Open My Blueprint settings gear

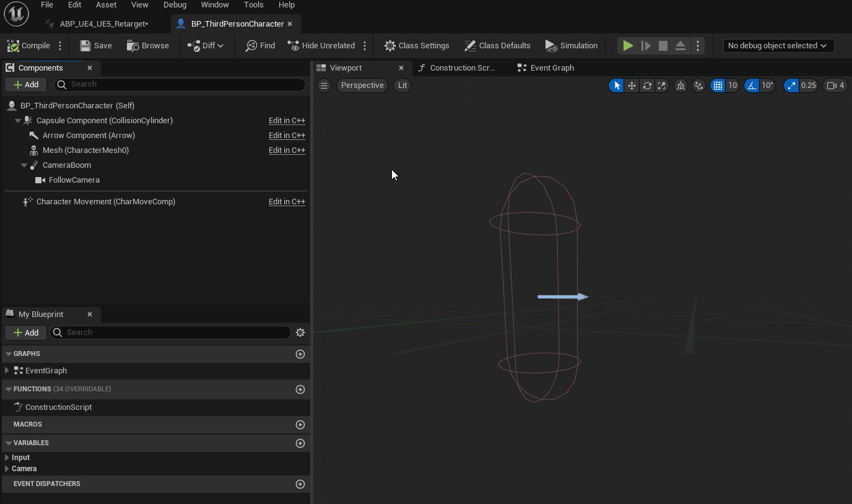coord(300,332)
